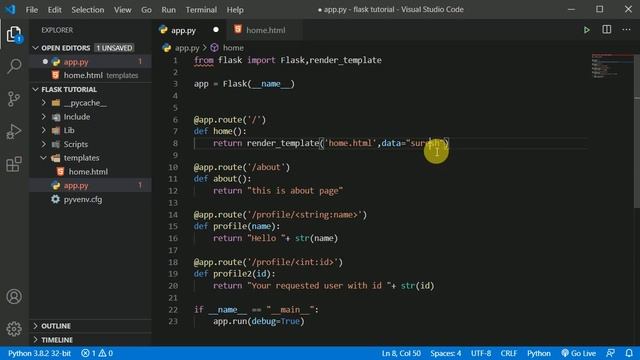This screenshot has width=640, height=360.
Task: Open app.py in the file tree
Action: point(90,185)
